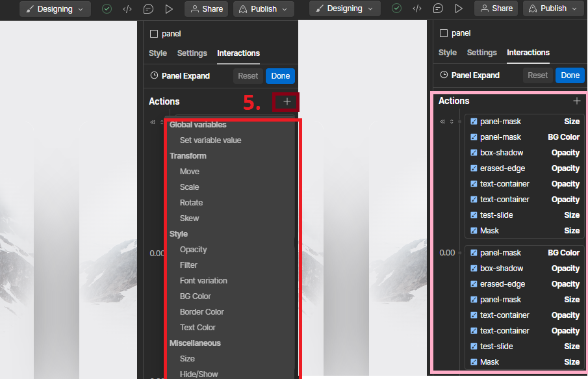
Task: Choose Size under Miscellaneous in the menu
Action: tap(187, 359)
